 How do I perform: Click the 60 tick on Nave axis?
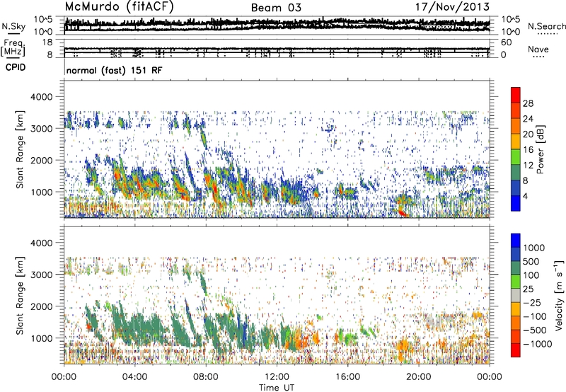tap(506, 42)
